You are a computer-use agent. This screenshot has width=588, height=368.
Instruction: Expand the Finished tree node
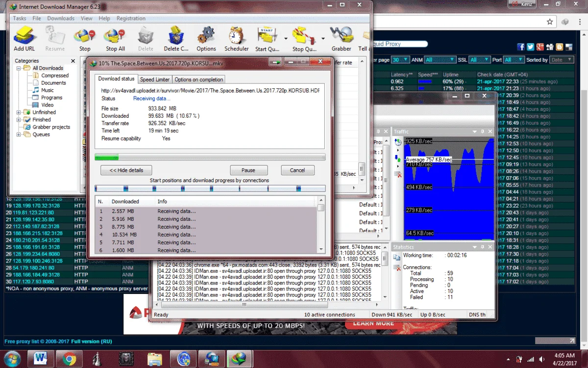19,120
